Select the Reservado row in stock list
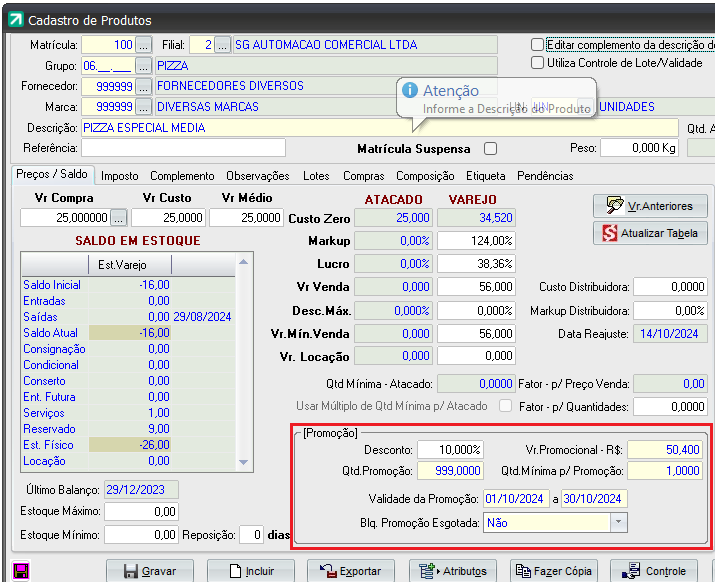This screenshot has height=582, width=715. tap(128, 429)
